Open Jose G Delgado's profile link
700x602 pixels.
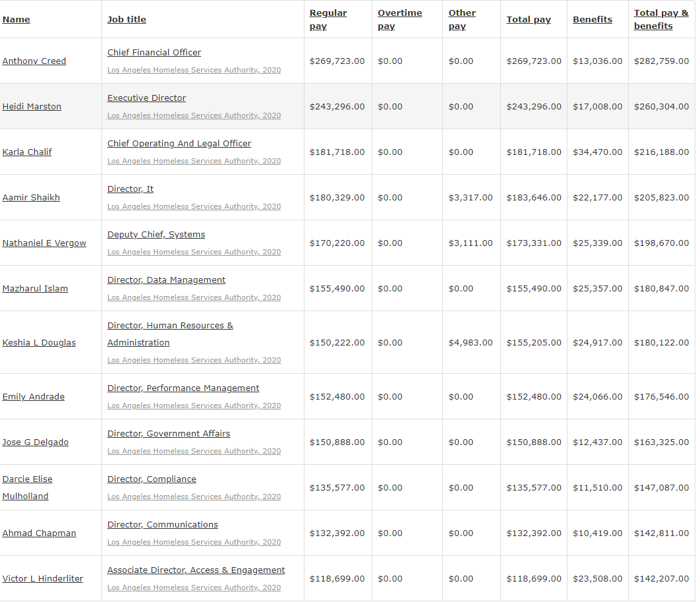[36, 442]
